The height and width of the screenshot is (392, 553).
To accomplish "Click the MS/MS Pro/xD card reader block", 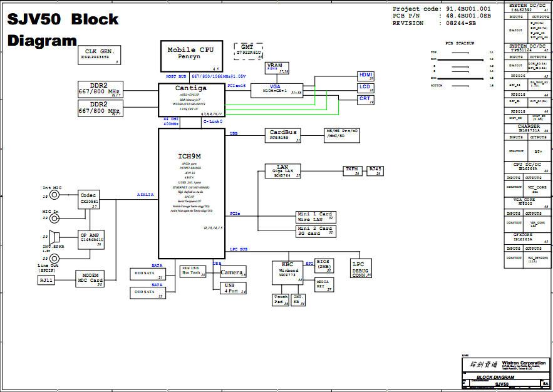I will point(342,136).
